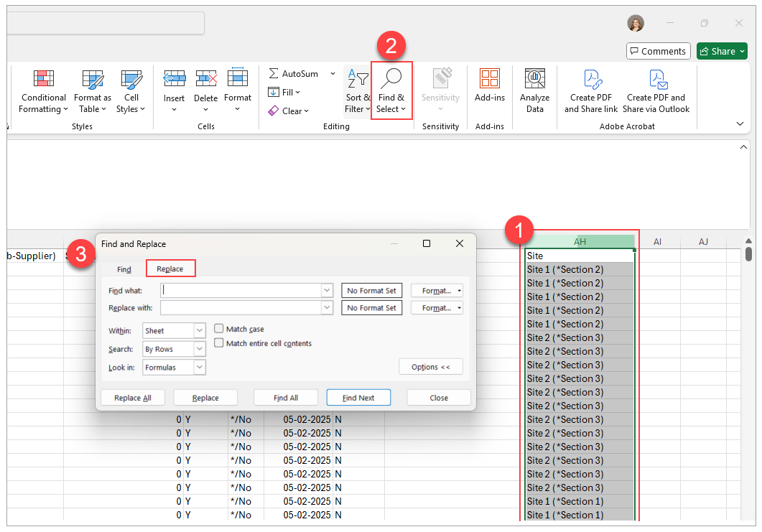This screenshot has height=532, width=762.
Task: Click Create PDF and Share via Outlook
Action: (x=656, y=91)
